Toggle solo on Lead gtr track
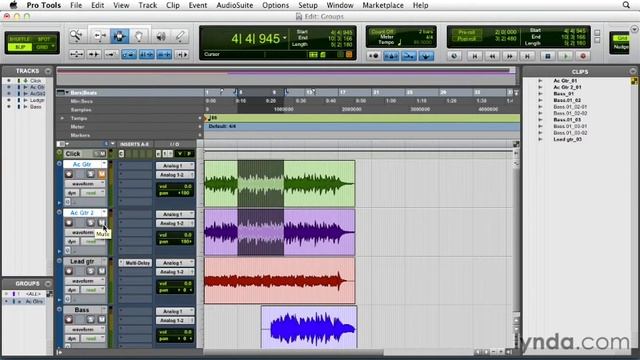Image resolution: width=640 pixels, height=360 pixels. coord(91,271)
